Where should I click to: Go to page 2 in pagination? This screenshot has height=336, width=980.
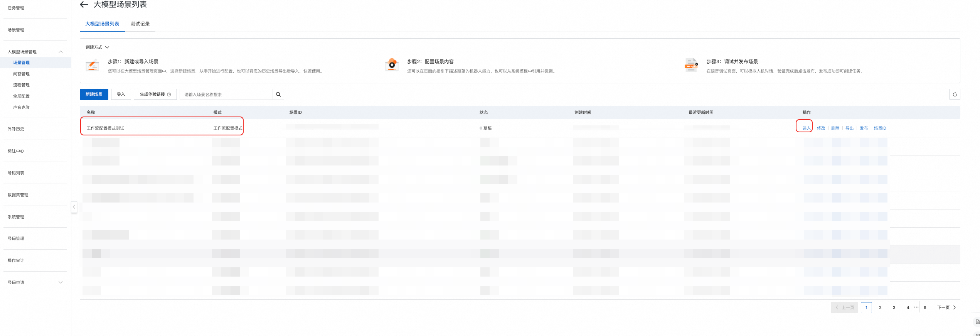click(880, 307)
